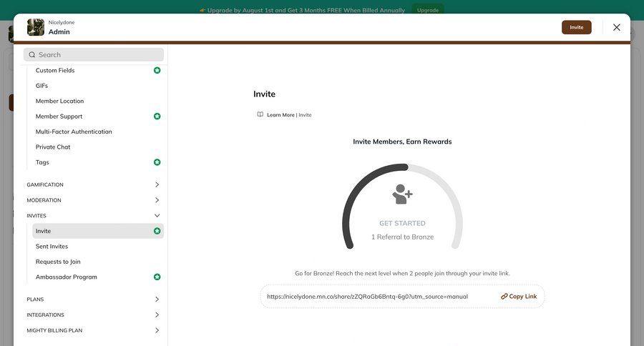Select Member Location in sidebar
Viewport: 644px width, 346px height.
coord(59,101)
